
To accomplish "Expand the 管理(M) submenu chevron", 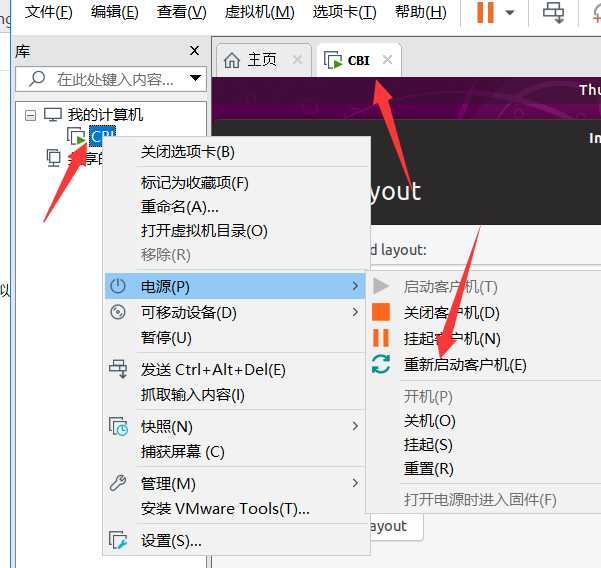I will 355,483.
